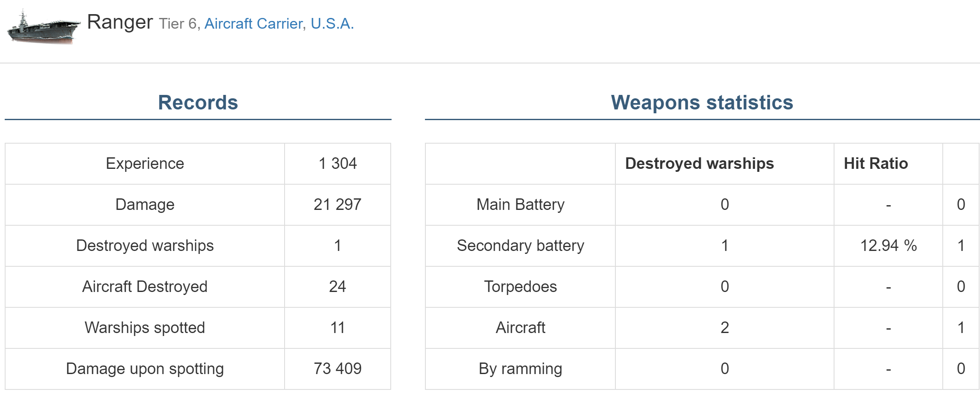
Task: Click the Secondary battery hit ratio 12.94 %
Action: click(x=888, y=245)
